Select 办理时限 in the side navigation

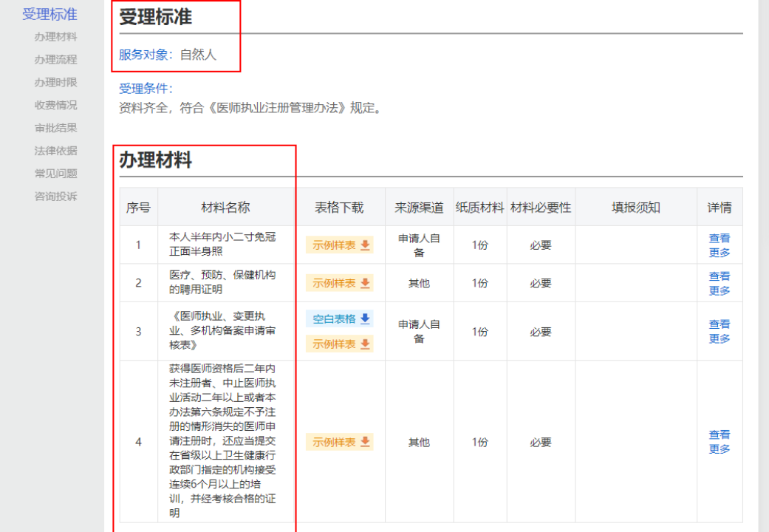tap(55, 83)
